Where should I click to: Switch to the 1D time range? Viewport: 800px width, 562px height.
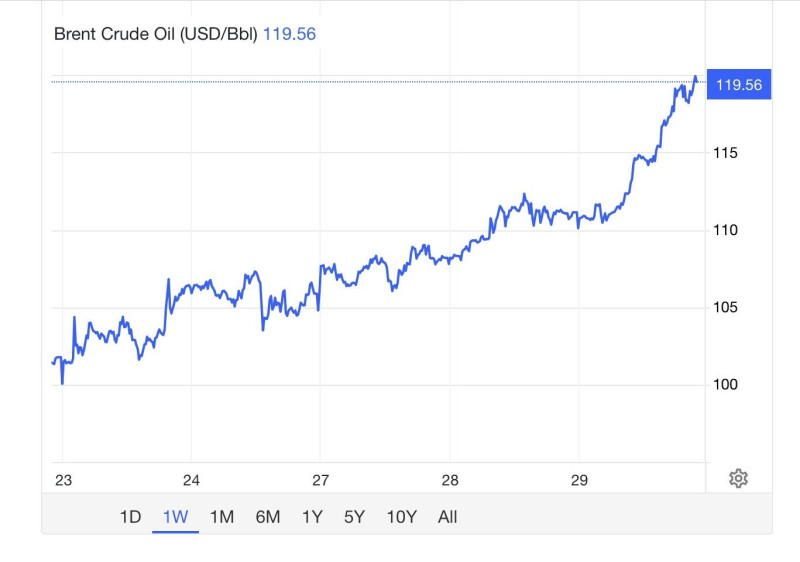click(x=130, y=517)
